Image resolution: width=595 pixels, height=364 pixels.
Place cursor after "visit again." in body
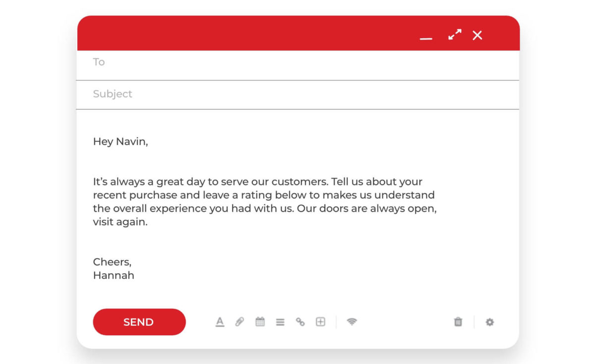pos(148,222)
